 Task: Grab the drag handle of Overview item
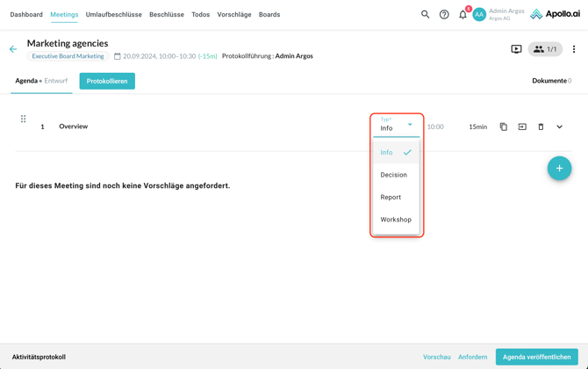point(24,119)
